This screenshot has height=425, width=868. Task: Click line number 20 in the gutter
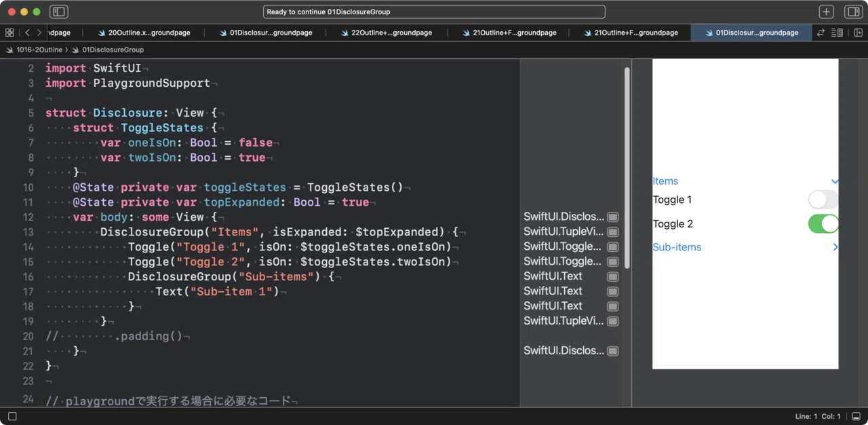point(28,336)
